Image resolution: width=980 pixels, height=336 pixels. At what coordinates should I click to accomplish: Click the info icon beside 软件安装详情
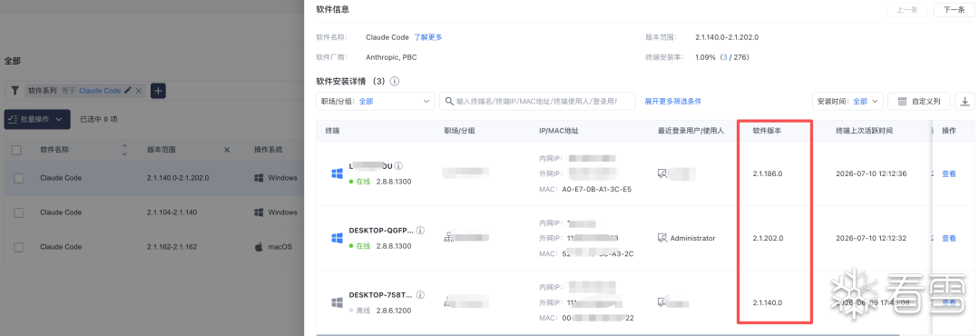(x=395, y=82)
